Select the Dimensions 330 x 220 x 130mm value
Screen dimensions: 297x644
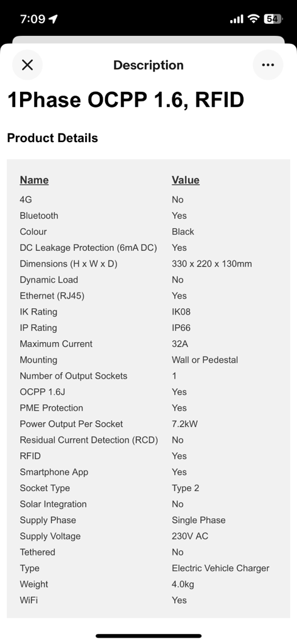click(x=211, y=264)
